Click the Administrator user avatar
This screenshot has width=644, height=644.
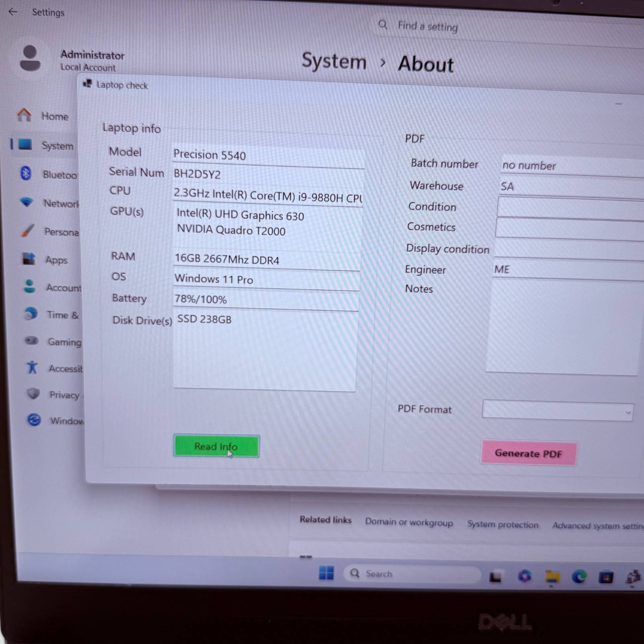(30, 58)
